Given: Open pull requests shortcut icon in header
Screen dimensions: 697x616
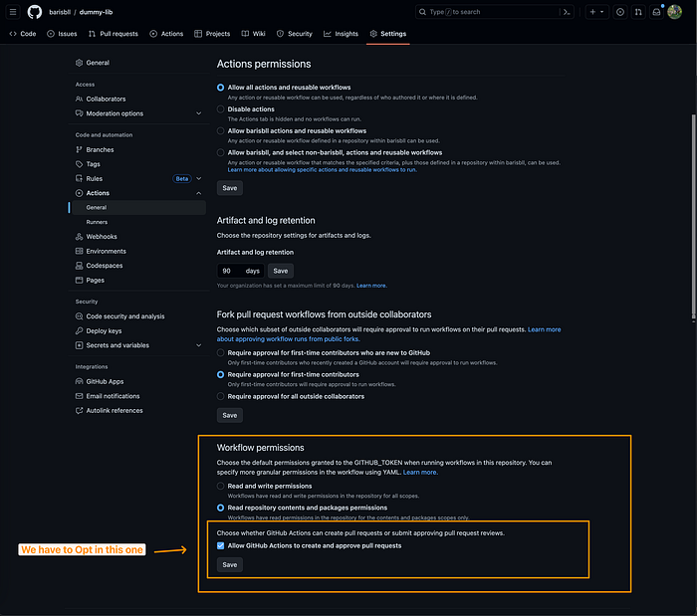Looking at the screenshot, I should pyautogui.click(x=638, y=12).
